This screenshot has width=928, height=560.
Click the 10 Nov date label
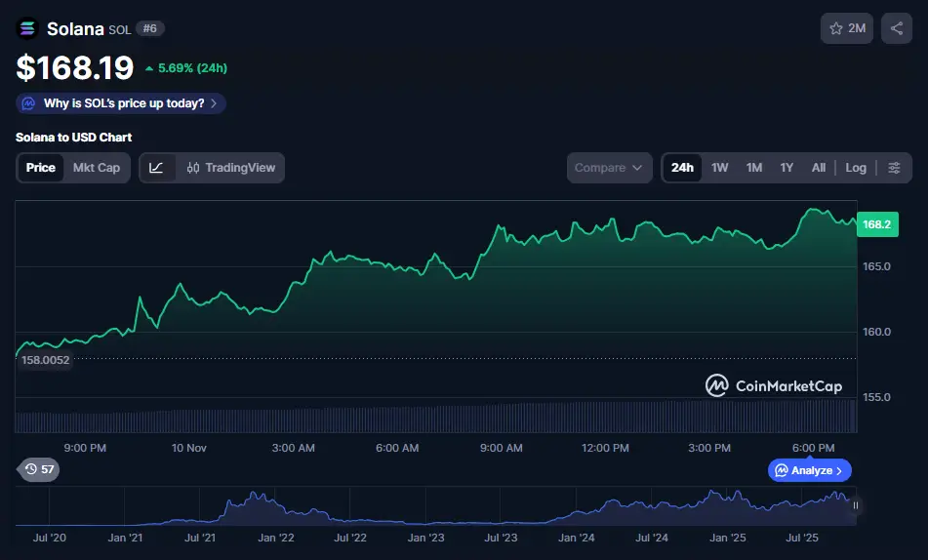coord(188,448)
